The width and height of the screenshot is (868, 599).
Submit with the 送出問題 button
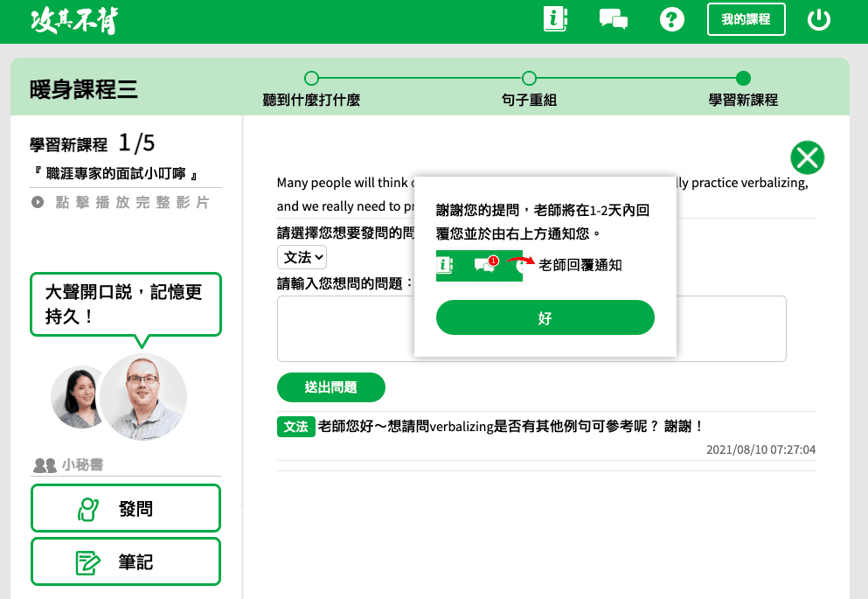(330, 387)
